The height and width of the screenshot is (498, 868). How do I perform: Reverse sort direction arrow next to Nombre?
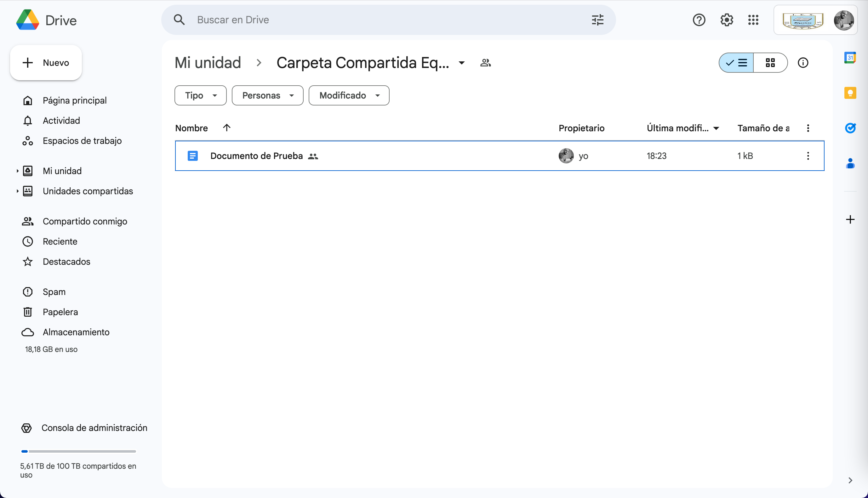coord(226,128)
